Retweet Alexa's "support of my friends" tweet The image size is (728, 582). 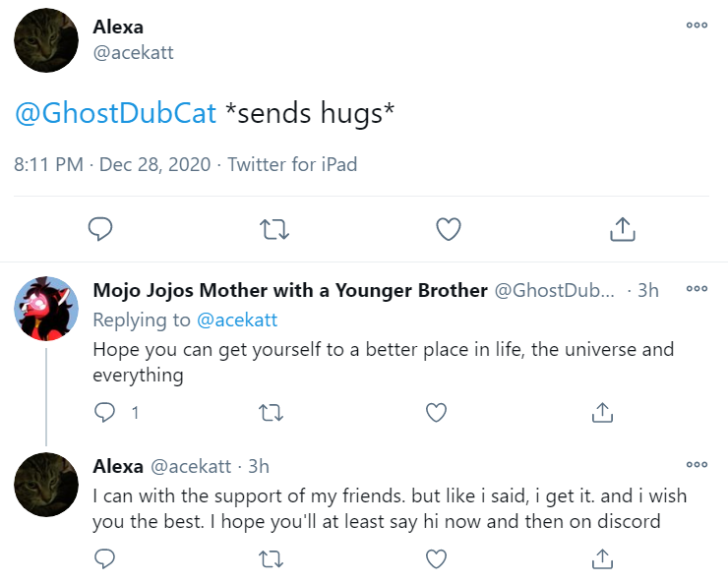click(x=271, y=559)
